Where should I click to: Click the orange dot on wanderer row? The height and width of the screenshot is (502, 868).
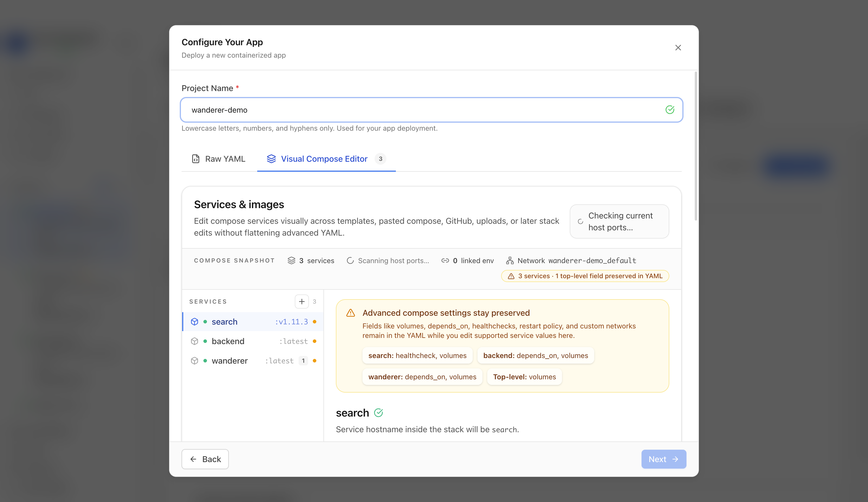coord(315,361)
